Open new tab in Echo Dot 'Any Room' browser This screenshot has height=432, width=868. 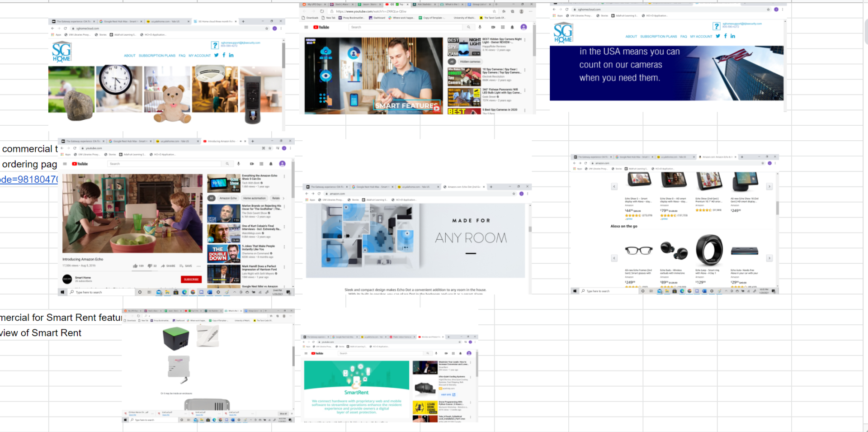coord(491,186)
